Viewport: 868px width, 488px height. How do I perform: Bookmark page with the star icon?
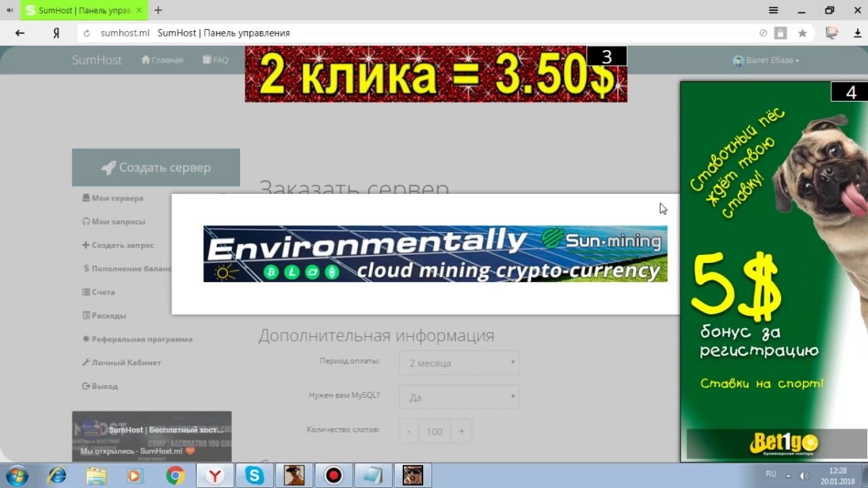802,33
